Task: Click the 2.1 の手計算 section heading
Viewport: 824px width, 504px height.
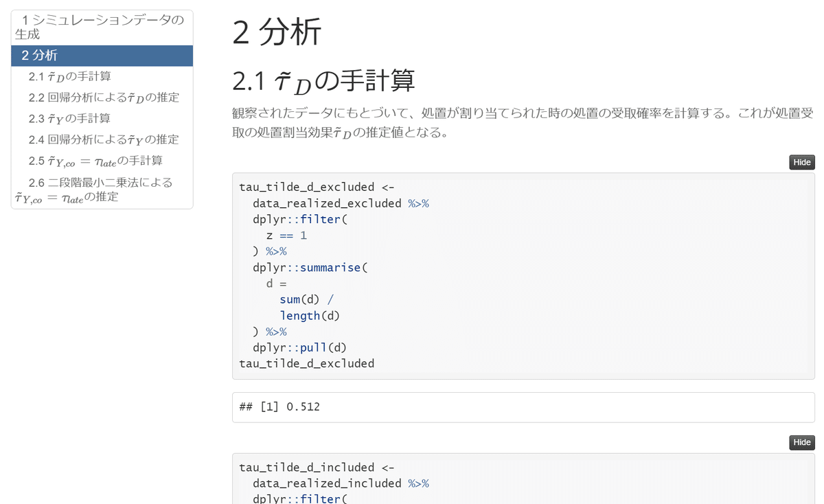Action: [323, 82]
